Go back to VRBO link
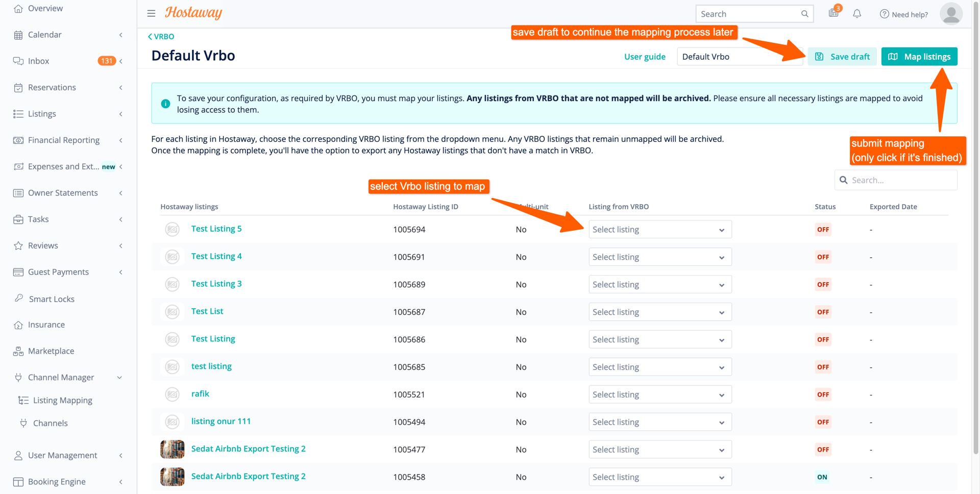 161,37
